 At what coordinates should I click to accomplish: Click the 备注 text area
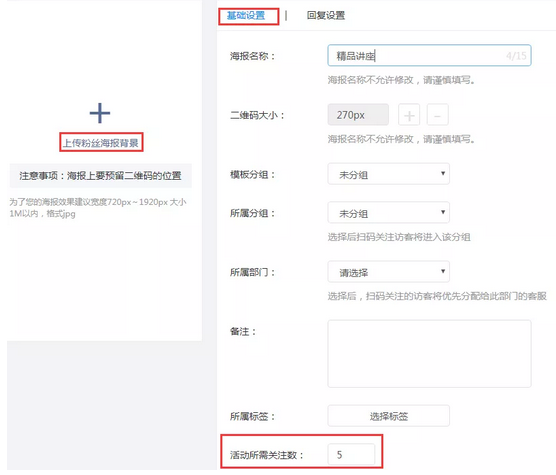point(429,354)
